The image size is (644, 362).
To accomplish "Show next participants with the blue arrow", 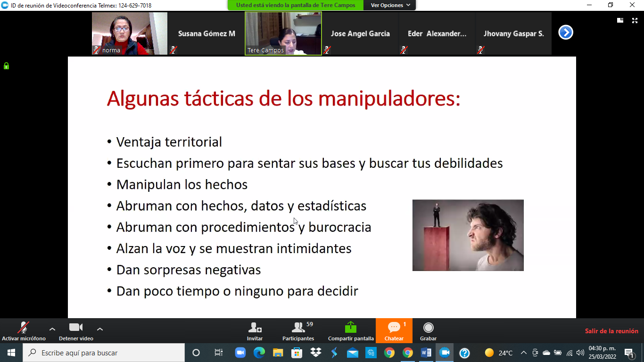I will (x=565, y=33).
